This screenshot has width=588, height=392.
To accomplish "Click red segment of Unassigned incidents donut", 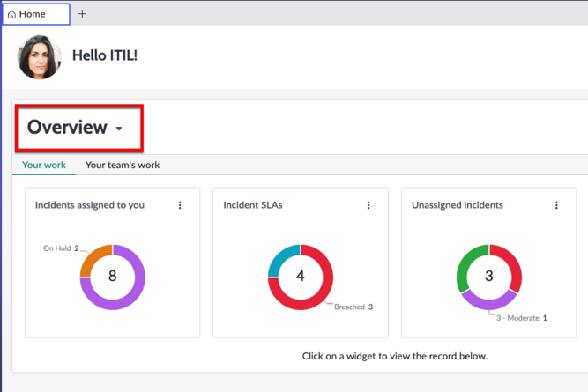I will pyautogui.click(x=512, y=264).
